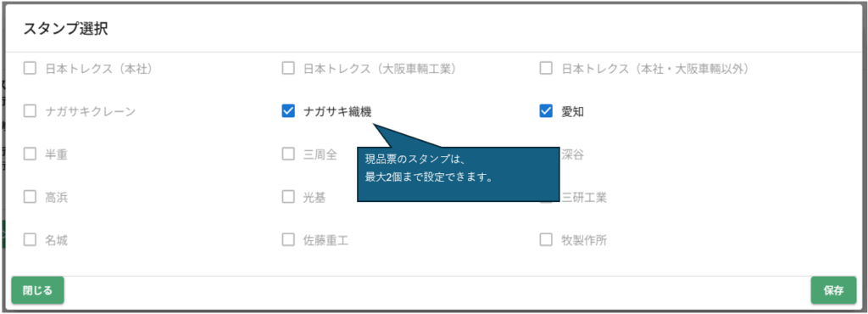The height and width of the screenshot is (314, 868).
Task: Enable 日本トレクス（本社・大阪車輌以外） checkbox
Action: coord(546,69)
